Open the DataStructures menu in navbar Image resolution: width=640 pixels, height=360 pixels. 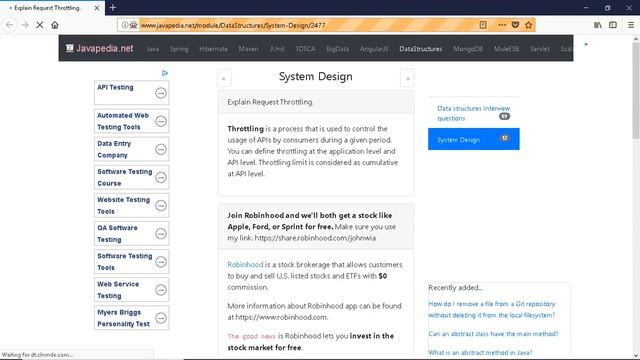(x=421, y=49)
